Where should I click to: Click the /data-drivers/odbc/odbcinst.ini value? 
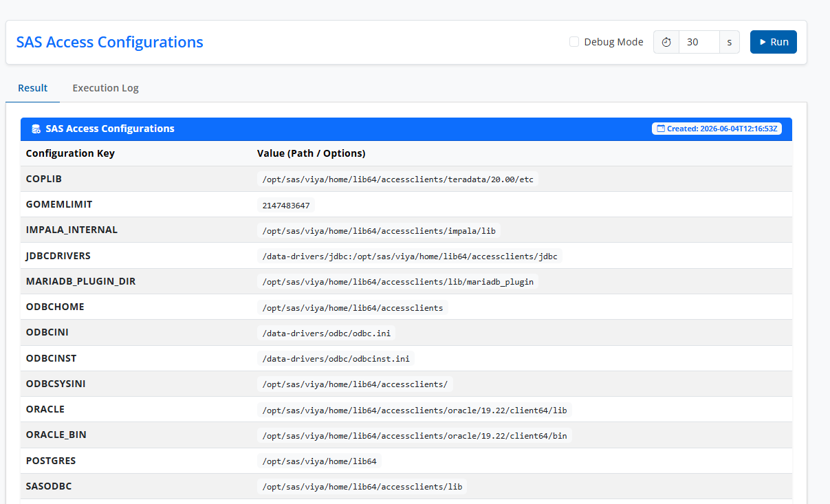tap(336, 359)
